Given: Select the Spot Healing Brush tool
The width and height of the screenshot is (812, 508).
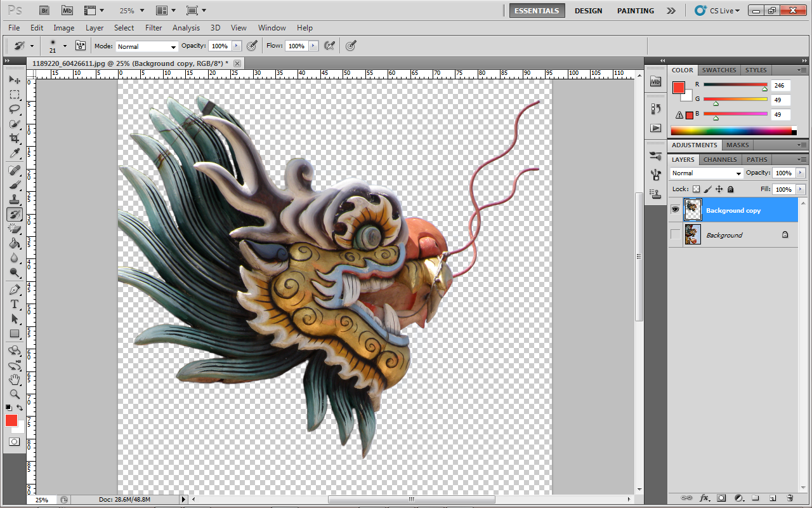Looking at the screenshot, I should [x=15, y=170].
